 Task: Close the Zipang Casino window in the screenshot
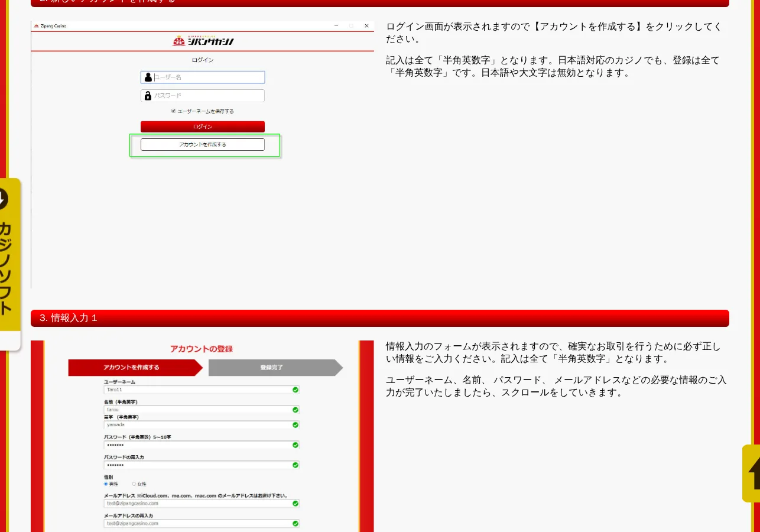click(x=366, y=26)
